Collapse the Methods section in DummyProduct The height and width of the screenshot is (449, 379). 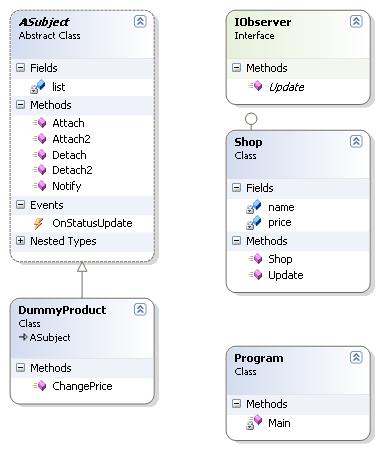coord(20,368)
